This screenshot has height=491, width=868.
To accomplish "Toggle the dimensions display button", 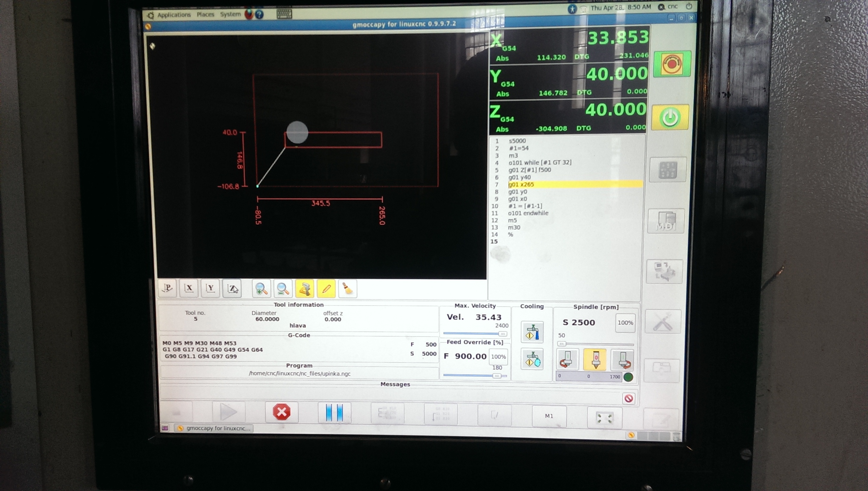I will pyautogui.click(x=305, y=289).
